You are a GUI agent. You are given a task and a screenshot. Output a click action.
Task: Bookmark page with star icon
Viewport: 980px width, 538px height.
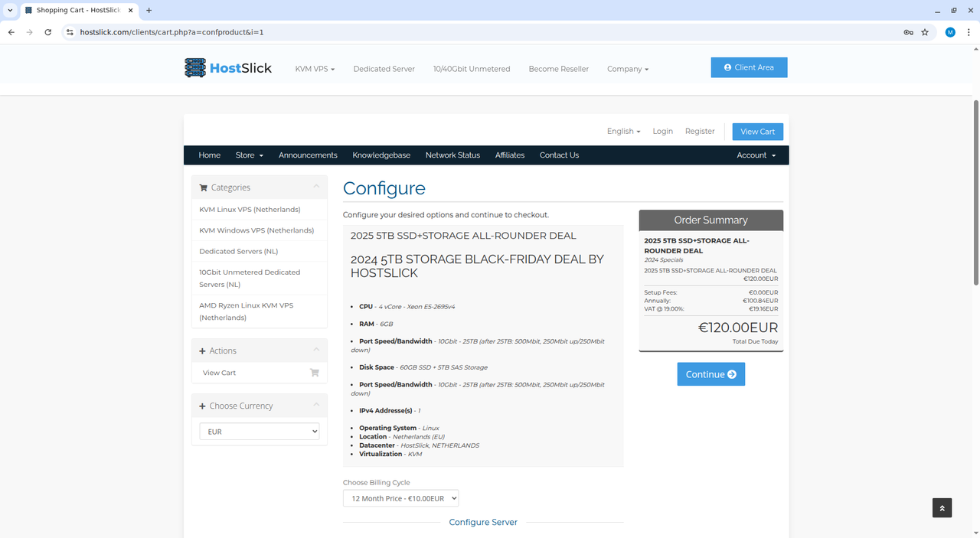click(925, 32)
